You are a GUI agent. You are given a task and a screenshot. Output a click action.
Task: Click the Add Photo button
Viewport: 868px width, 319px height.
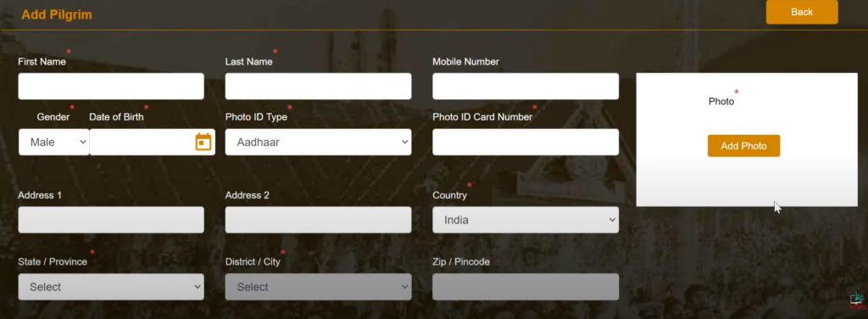pos(743,146)
